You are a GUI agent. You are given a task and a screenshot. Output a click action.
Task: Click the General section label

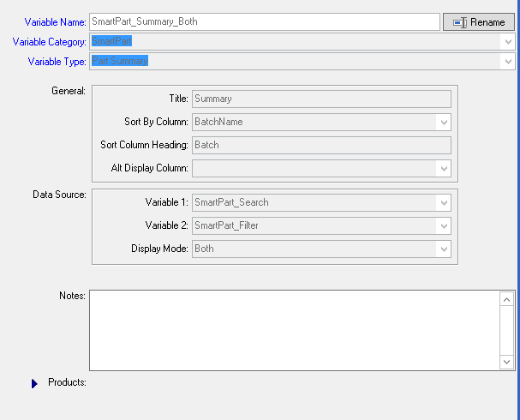69,91
